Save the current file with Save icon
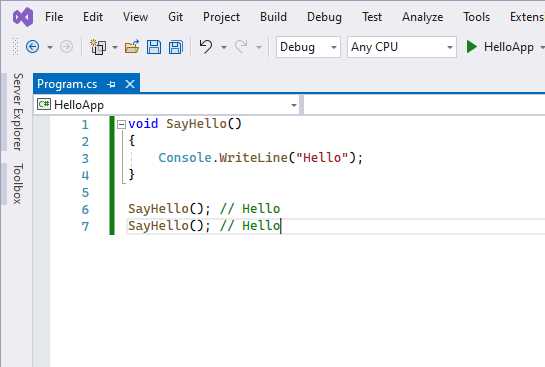545x367 pixels. 154,47
